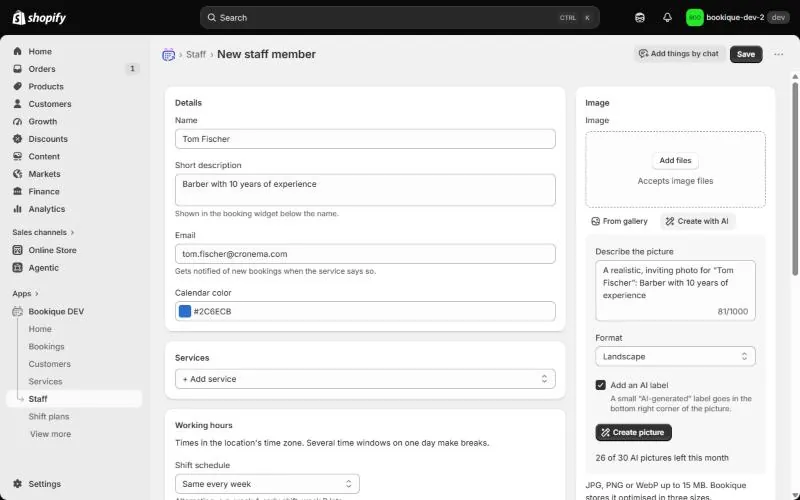Open the notifications bell
The width and height of the screenshot is (800, 500).
click(667, 17)
